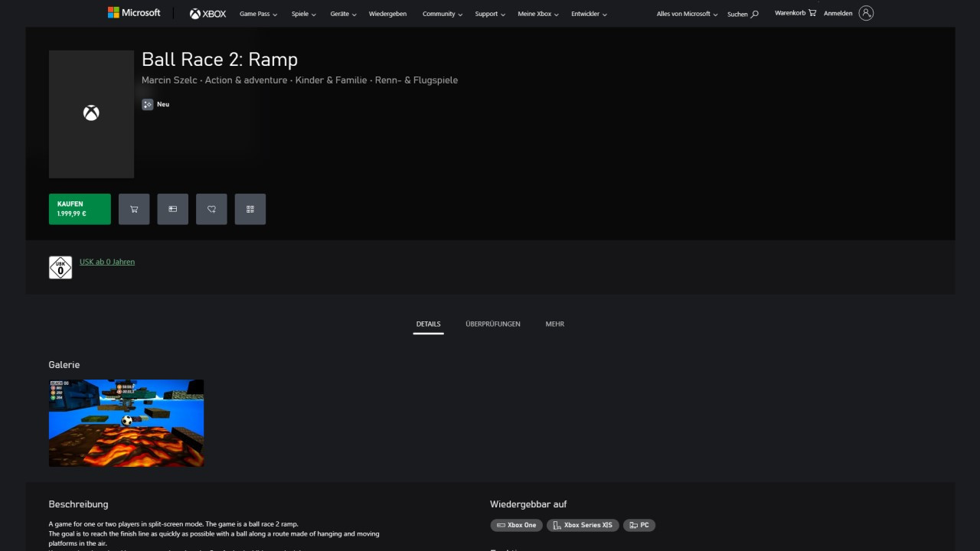The height and width of the screenshot is (551, 980).
Task: Open the USK ab 0 Jahren link
Action: (x=107, y=262)
